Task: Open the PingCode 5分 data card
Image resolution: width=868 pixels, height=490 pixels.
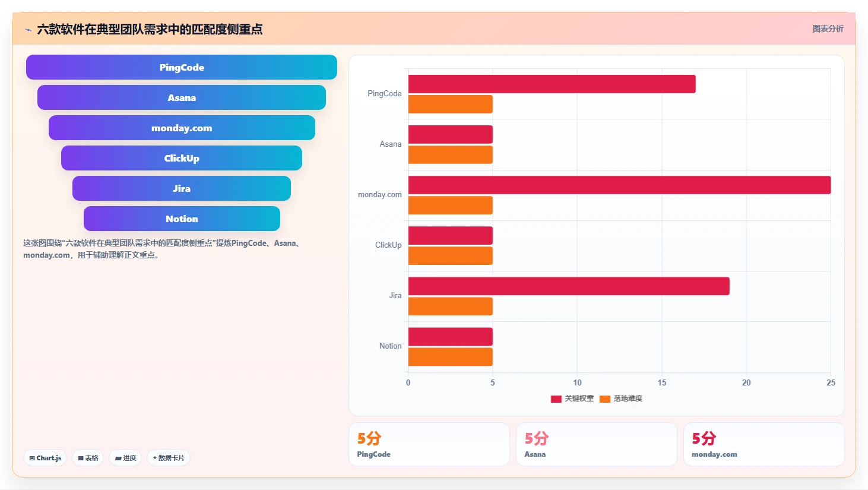Action: click(429, 444)
